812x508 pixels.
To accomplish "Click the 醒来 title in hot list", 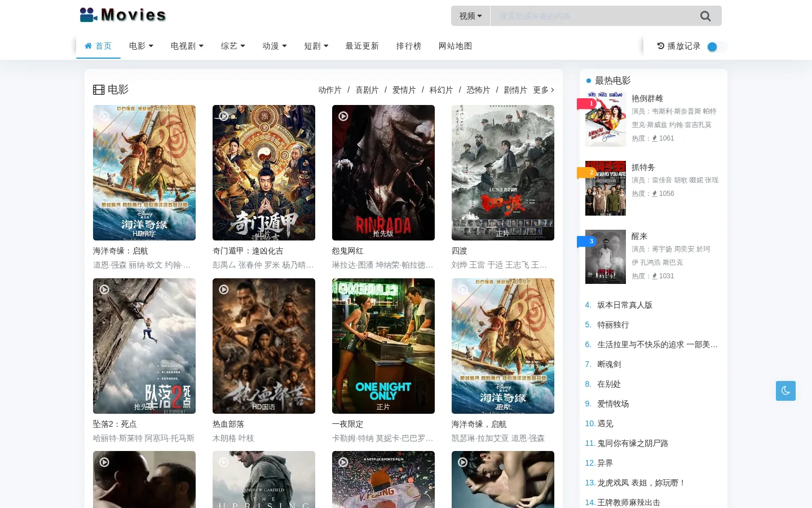I will 639,236.
